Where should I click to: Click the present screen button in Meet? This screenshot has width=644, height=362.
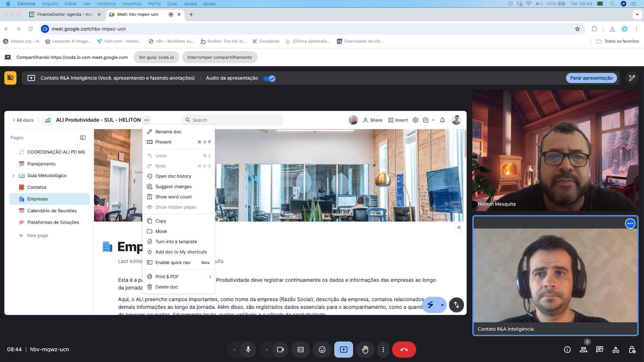point(344,350)
